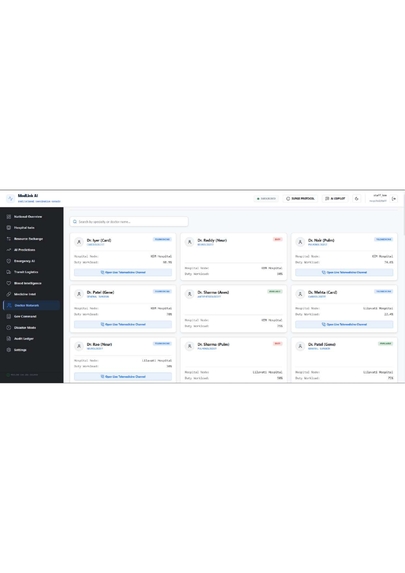Image resolution: width=405 pixels, height=573 pixels.
Task: Click the magnifier icon in the search box
Action: (75, 221)
